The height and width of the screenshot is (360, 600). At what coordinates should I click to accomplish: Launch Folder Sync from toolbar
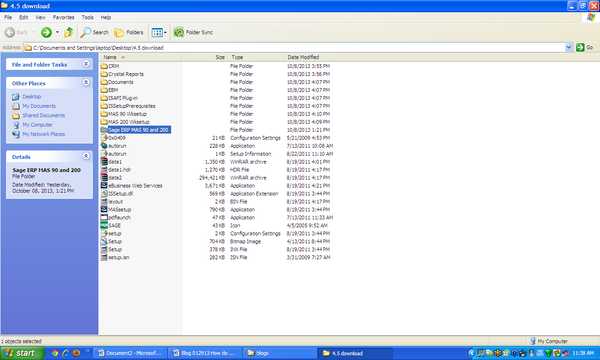pos(193,33)
